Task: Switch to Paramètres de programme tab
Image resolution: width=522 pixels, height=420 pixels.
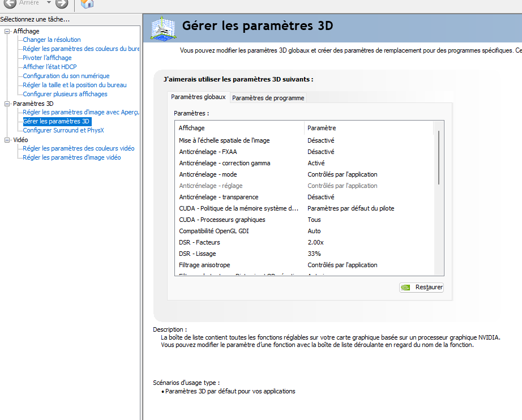Action: (268, 98)
